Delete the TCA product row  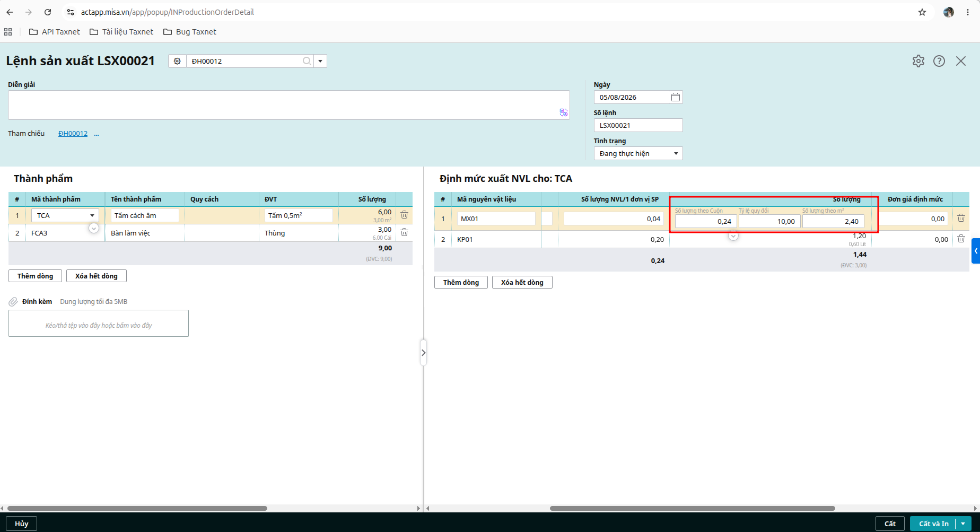point(404,215)
